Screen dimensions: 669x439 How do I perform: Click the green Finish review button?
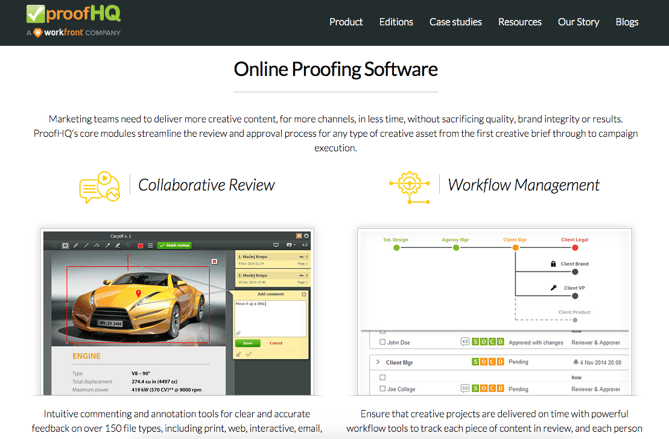[175, 245]
